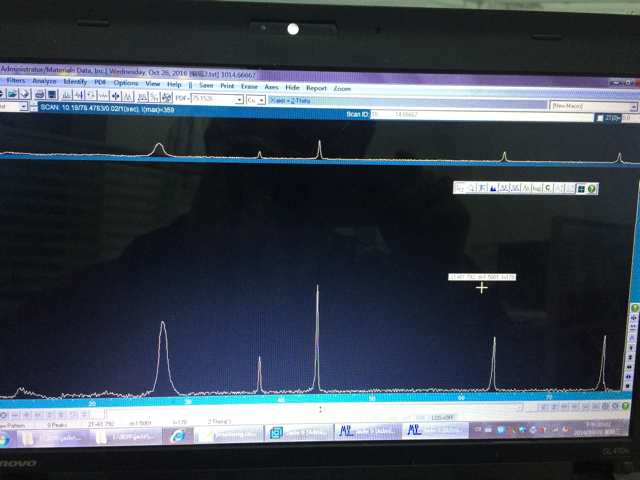Click the S/M search match icon
This screenshot has height=480, width=640.
pos(154,98)
